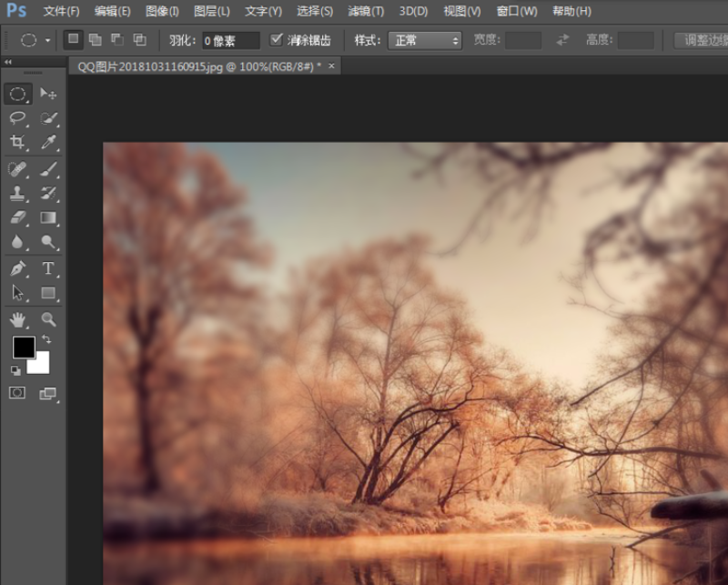Click the width (宽度) input field

(522, 40)
